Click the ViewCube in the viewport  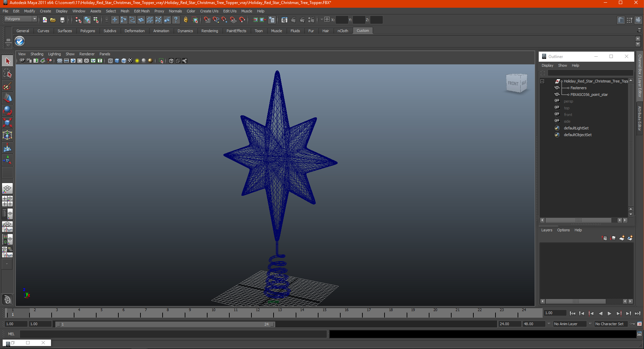point(517,83)
